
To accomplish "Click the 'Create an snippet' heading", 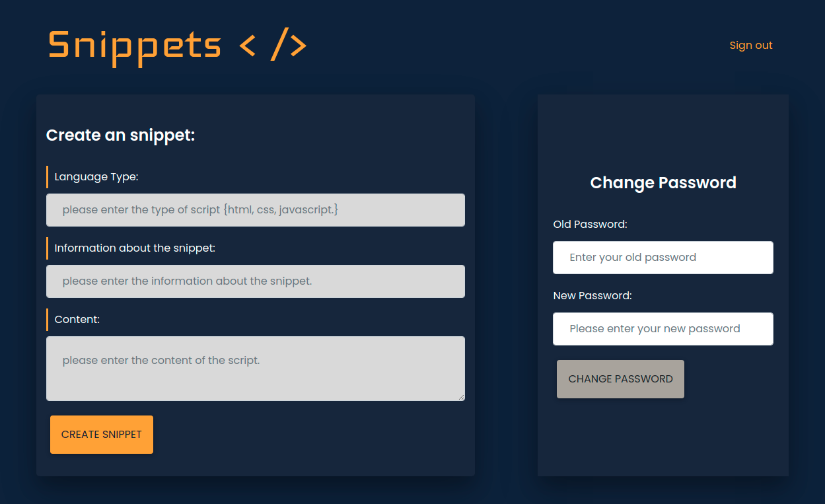I will (x=121, y=135).
